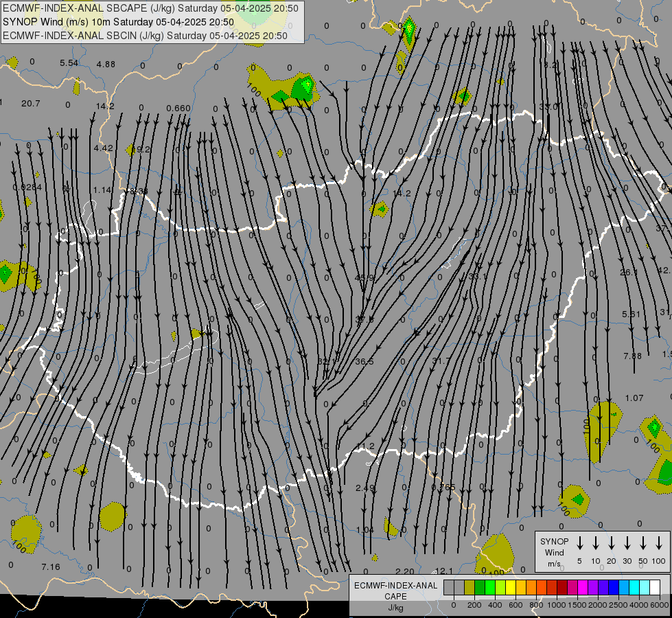Click the wind legend arrow above 5
Screen dimensions: 672x618
click(x=579, y=542)
